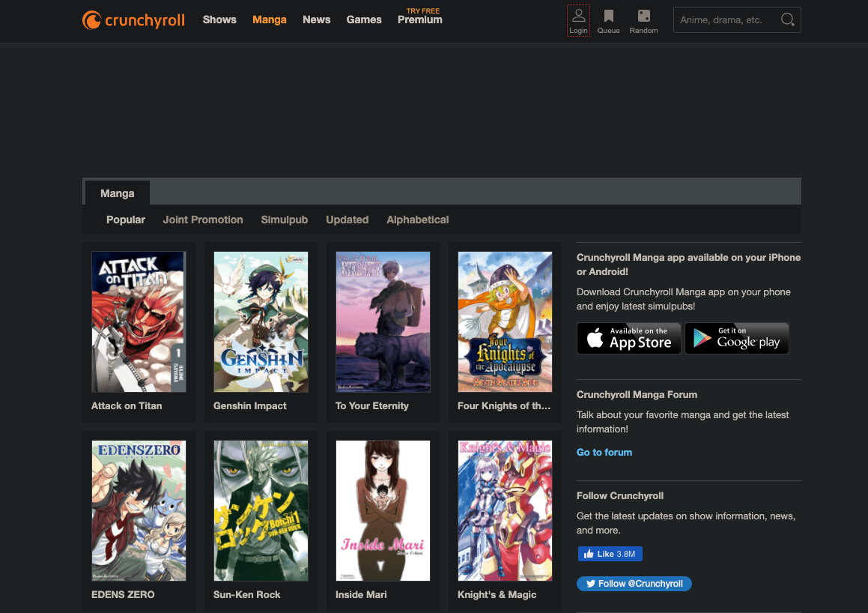
Task: Click the Crunchyroll logo
Action: (x=133, y=19)
